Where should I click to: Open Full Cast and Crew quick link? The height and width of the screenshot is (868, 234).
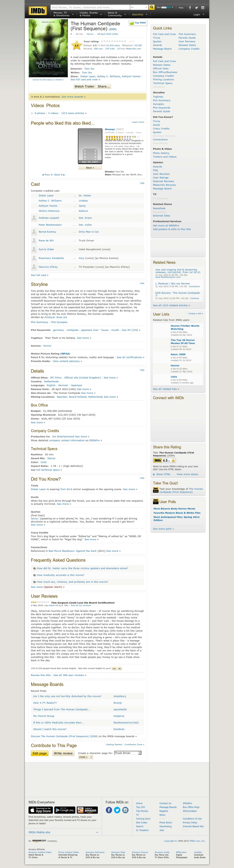(164, 34)
